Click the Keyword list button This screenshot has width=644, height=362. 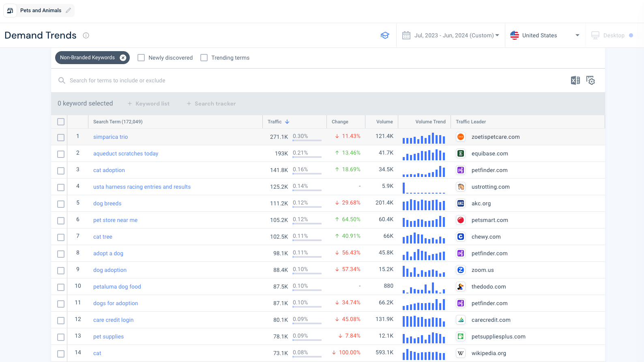click(x=149, y=103)
